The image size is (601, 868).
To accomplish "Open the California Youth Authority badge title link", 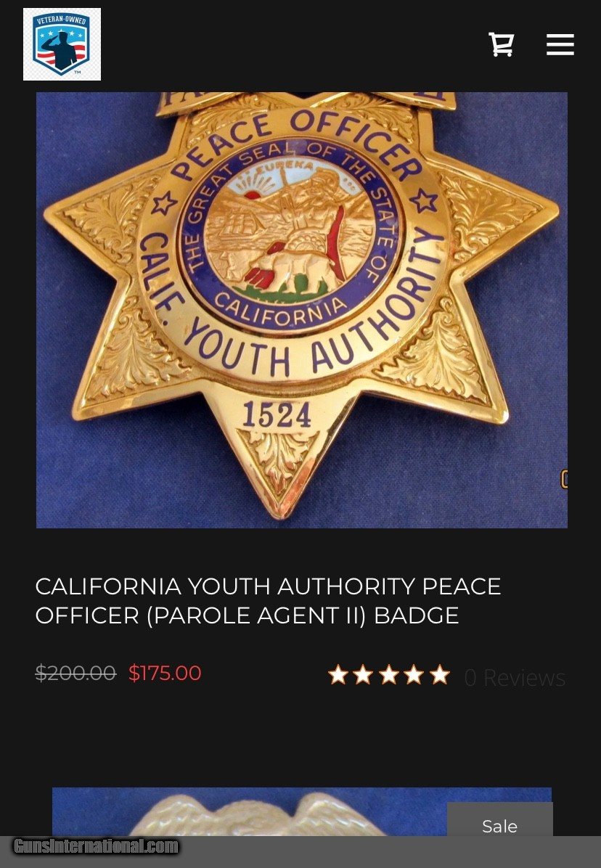I will tap(269, 601).
